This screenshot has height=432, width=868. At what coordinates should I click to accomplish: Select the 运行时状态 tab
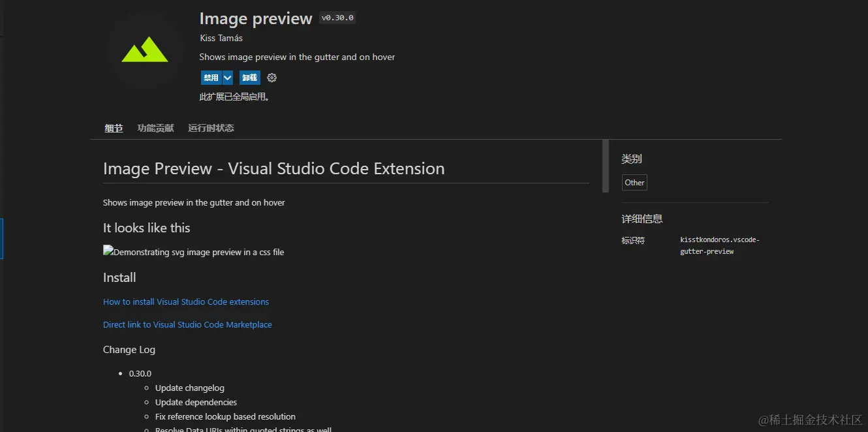pos(211,128)
